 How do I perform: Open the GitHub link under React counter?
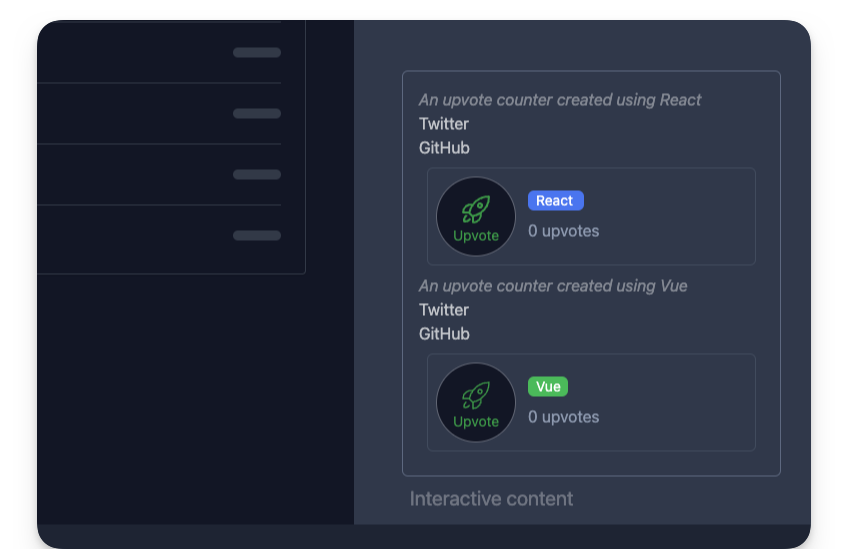click(x=444, y=148)
